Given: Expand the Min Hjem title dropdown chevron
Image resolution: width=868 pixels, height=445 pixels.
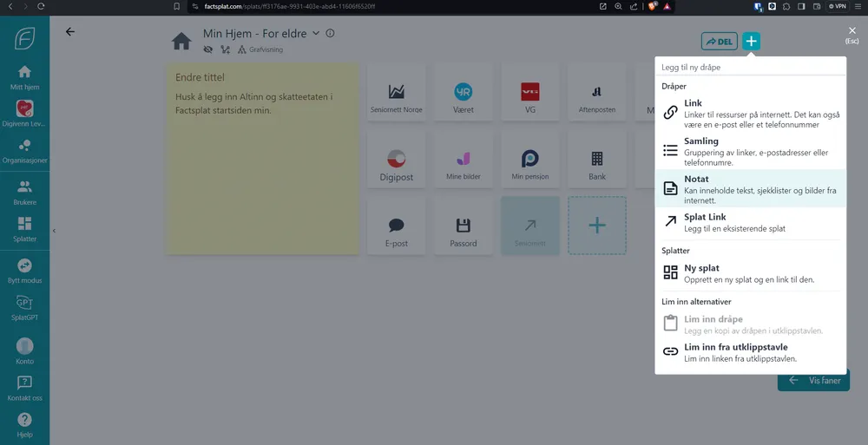Looking at the screenshot, I should (x=316, y=33).
